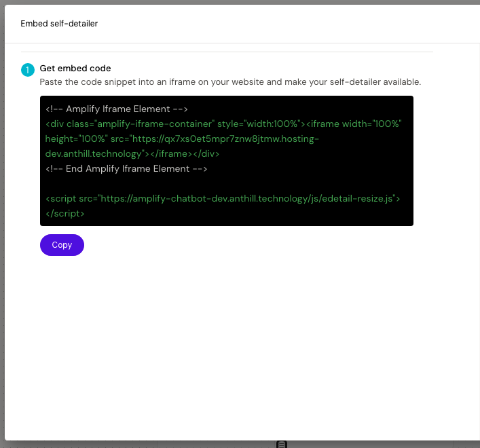
Task: Click the closing script tag line
Action: [x=65, y=213]
